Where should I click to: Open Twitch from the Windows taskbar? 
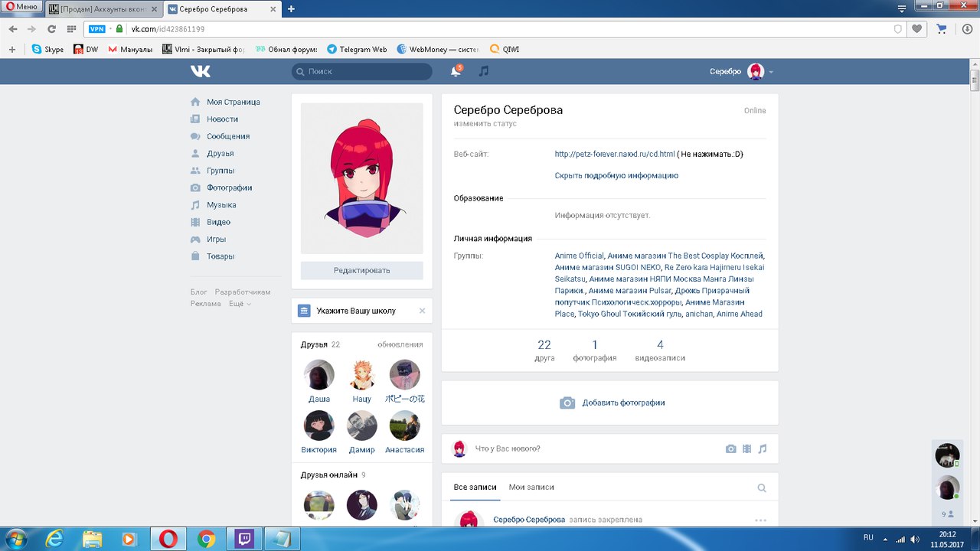coord(247,539)
